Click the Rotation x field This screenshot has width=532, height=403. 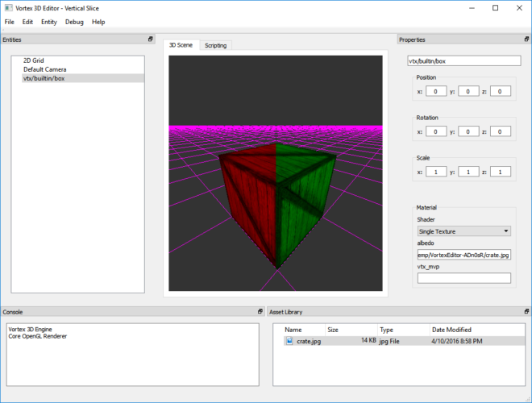tap(436, 131)
